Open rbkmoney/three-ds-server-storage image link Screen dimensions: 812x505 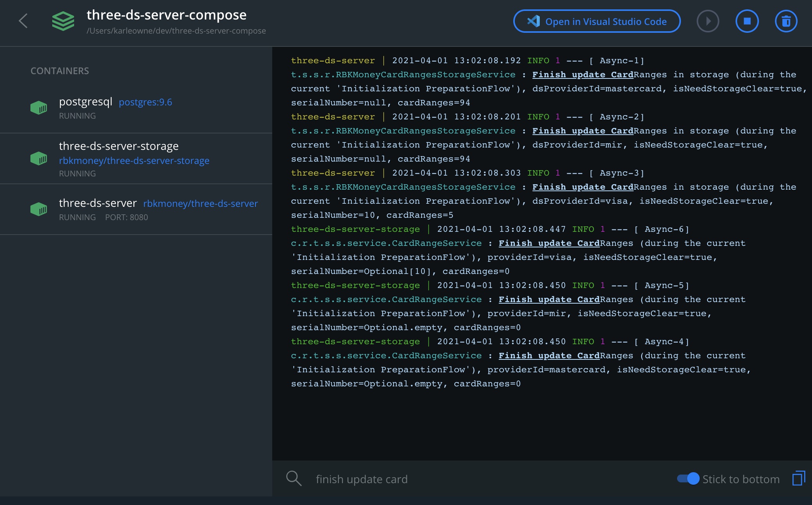click(134, 161)
